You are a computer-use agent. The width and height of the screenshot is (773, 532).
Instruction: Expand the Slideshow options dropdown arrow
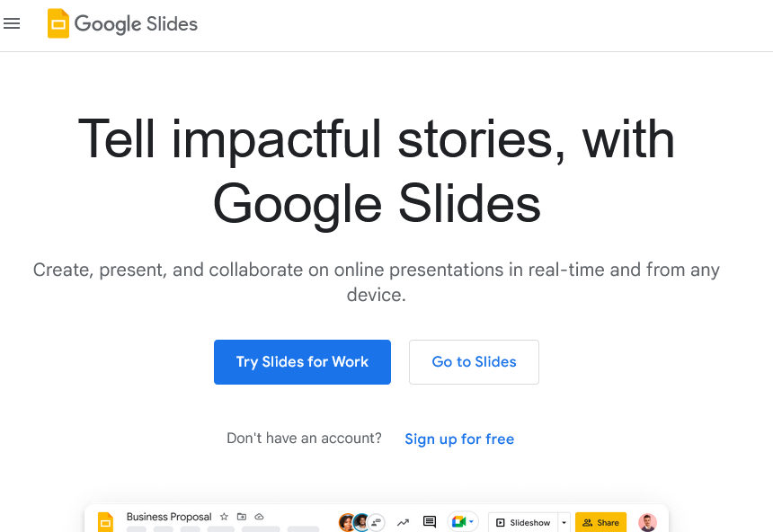pos(563,521)
